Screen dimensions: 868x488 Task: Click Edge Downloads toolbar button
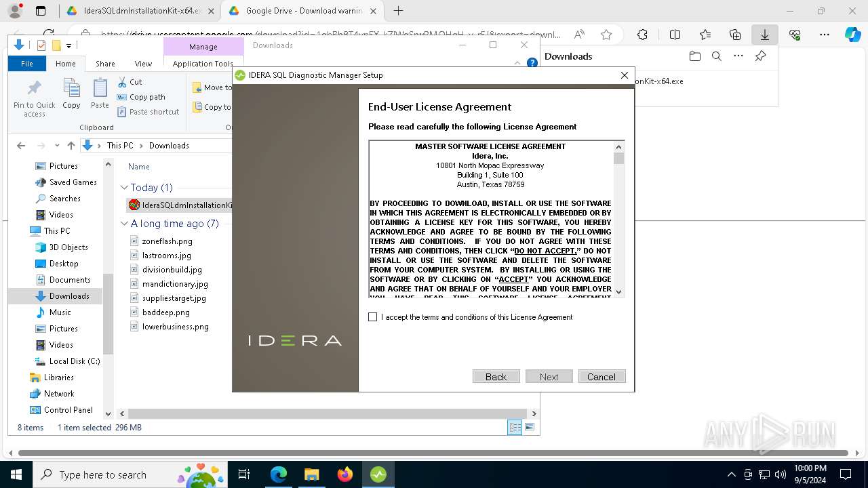click(764, 35)
